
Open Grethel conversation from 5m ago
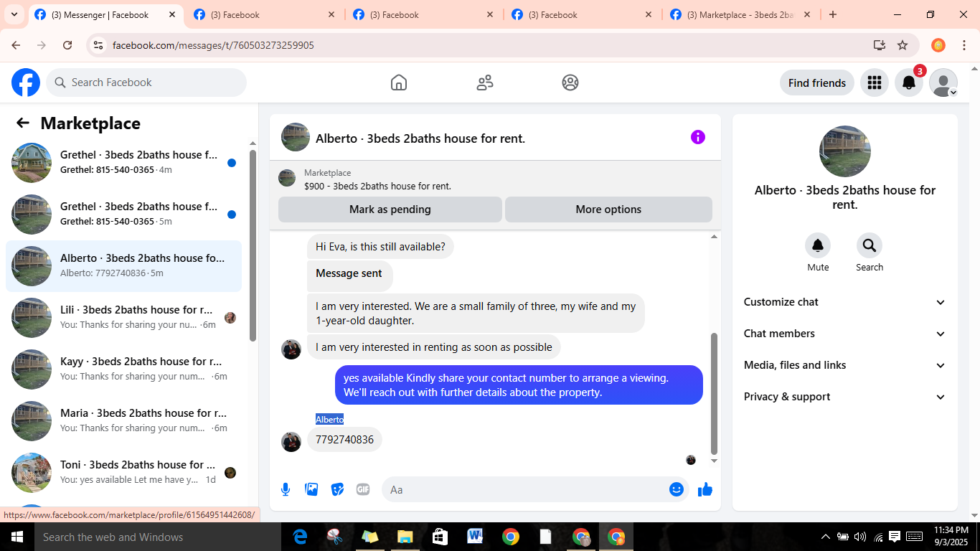123,215
